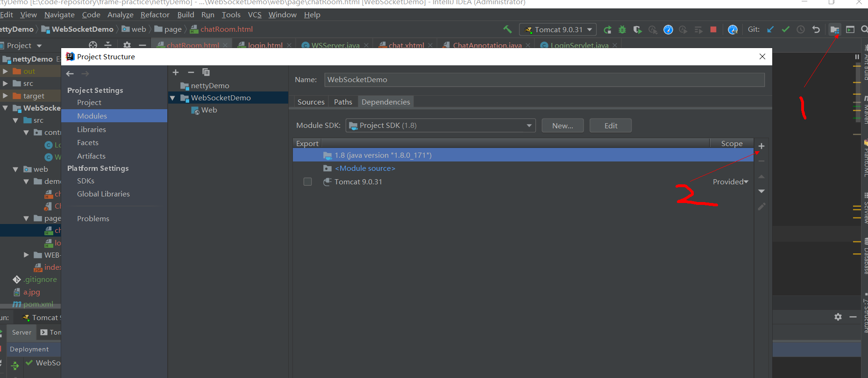868x378 pixels.
Task: Click the Server tab in Run panel
Action: (x=21, y=332)
